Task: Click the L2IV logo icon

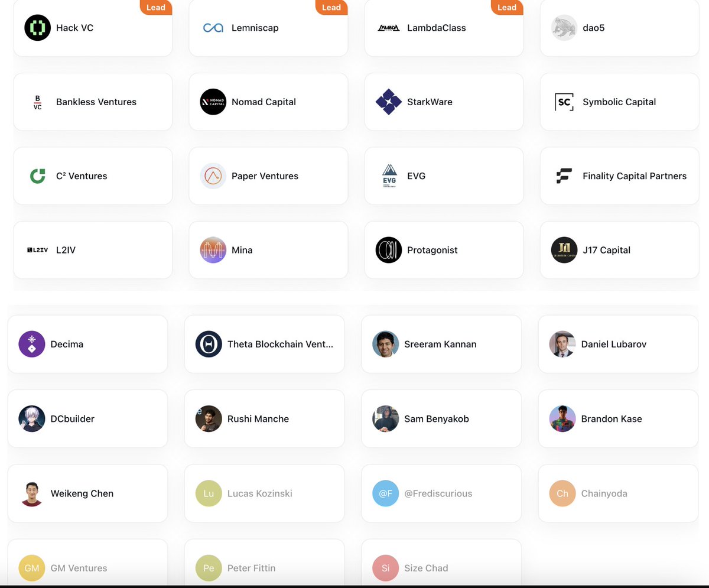Action: pos(38,250)
